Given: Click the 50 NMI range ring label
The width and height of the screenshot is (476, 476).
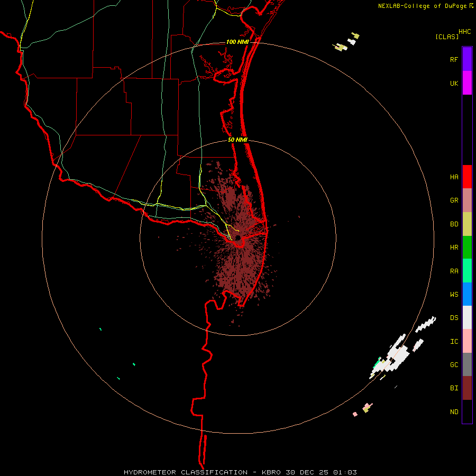Looking at the screenshot, I should coord(237,140).
